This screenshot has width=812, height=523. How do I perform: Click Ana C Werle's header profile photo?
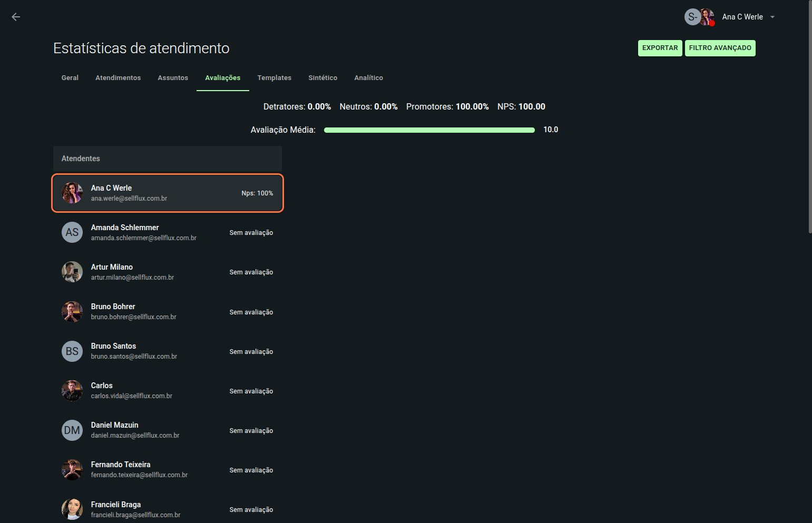(707, 17)
